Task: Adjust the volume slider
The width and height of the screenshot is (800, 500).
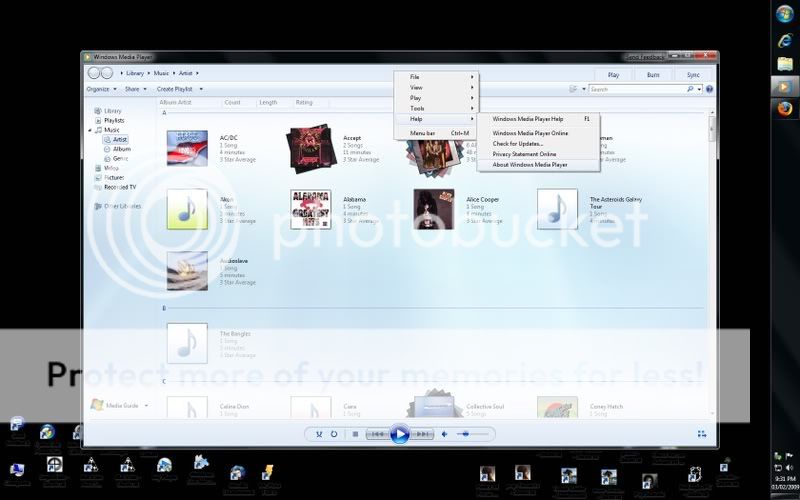Action: tap(472, 434)
